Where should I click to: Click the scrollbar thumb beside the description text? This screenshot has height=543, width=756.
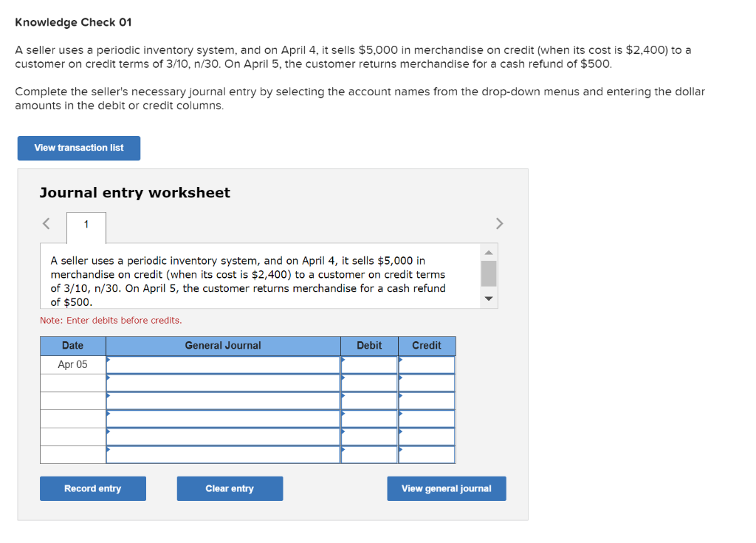click(x=488, y=275)
